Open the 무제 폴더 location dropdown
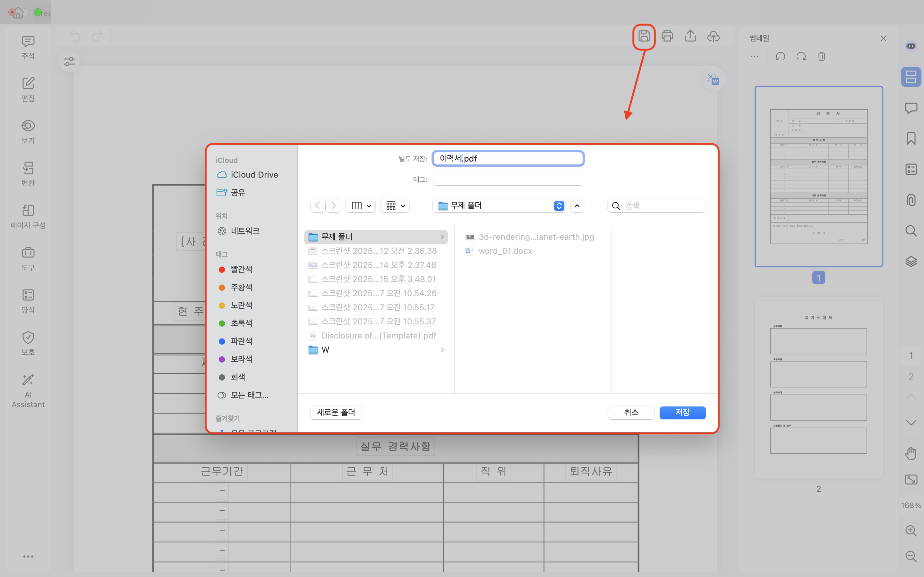This screenshot has width=924, height=577. pos(499,206)
